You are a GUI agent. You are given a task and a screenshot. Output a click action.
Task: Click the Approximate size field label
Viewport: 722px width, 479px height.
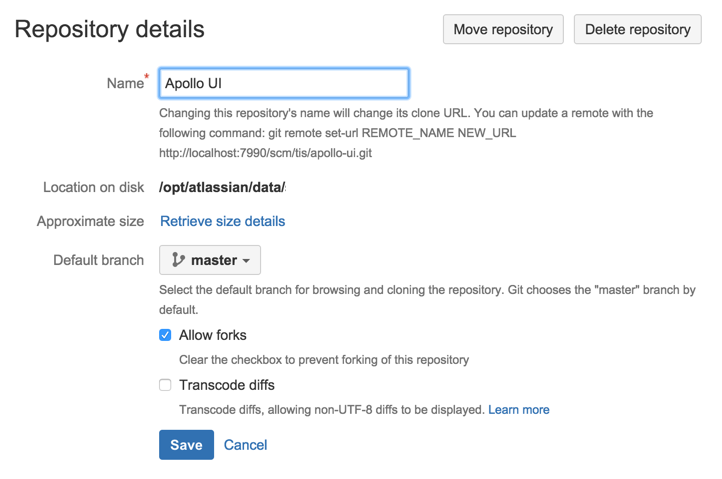click(x=90, y=221)
